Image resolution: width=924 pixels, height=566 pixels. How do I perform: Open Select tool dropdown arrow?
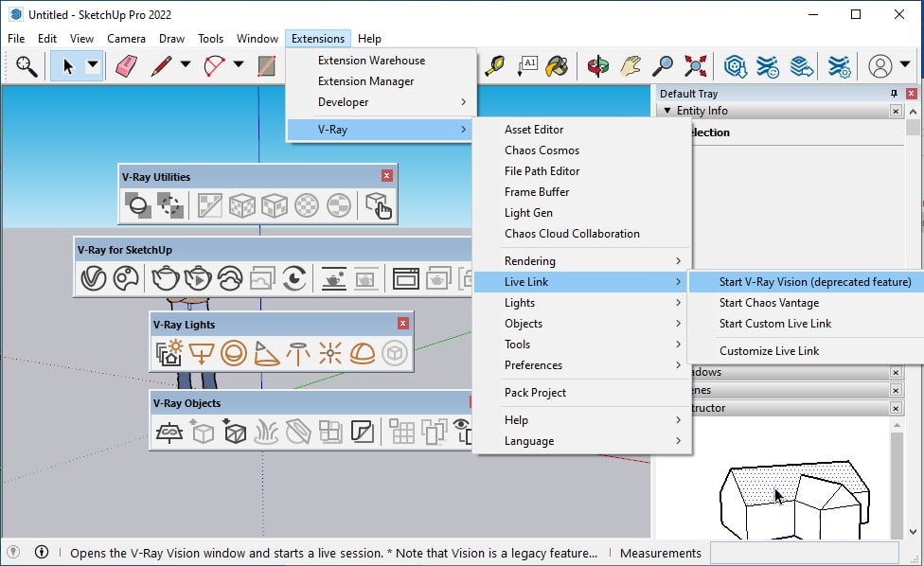[93, 64]
